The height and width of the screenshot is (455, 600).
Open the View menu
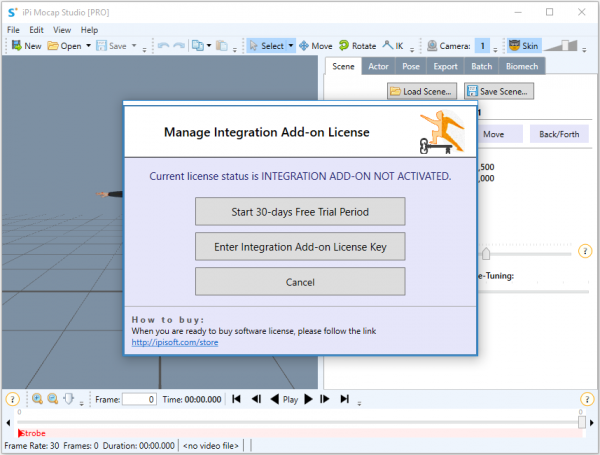click(62, 30)
